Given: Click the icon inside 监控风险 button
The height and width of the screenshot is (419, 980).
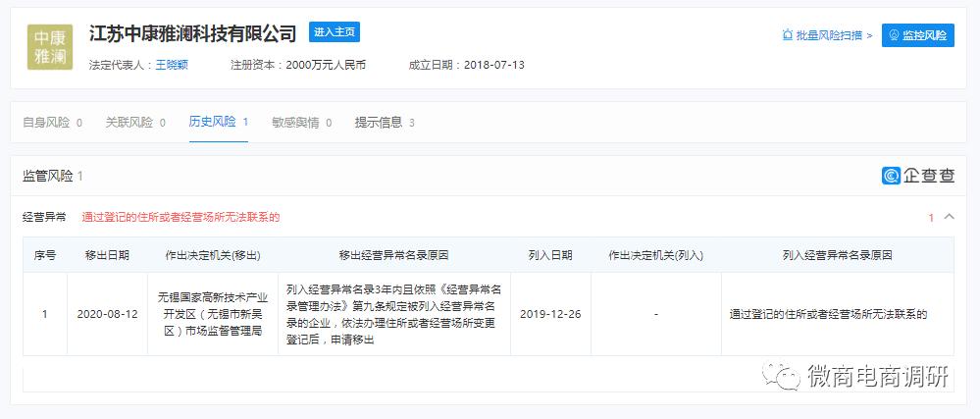Looking at the screenshot, I should pos(894,35).
